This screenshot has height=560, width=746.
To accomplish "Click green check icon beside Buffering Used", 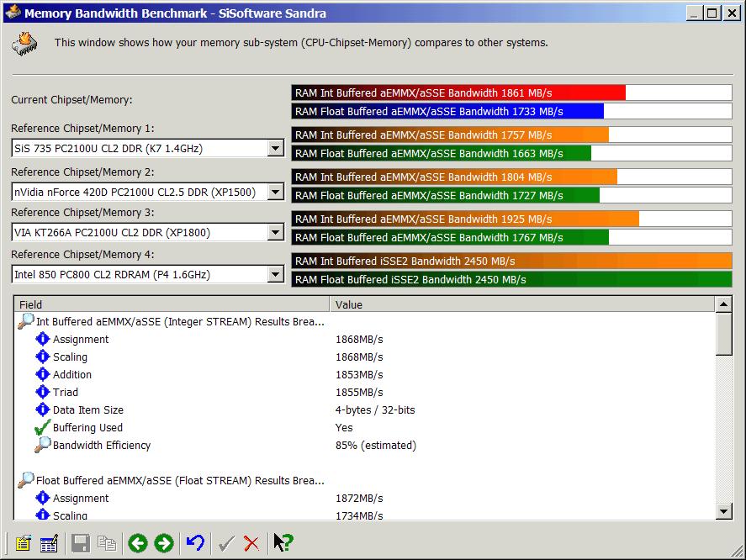I will [42, 427].
